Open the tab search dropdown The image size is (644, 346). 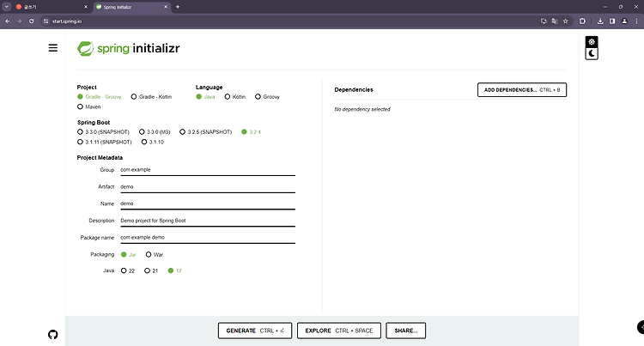7,7
